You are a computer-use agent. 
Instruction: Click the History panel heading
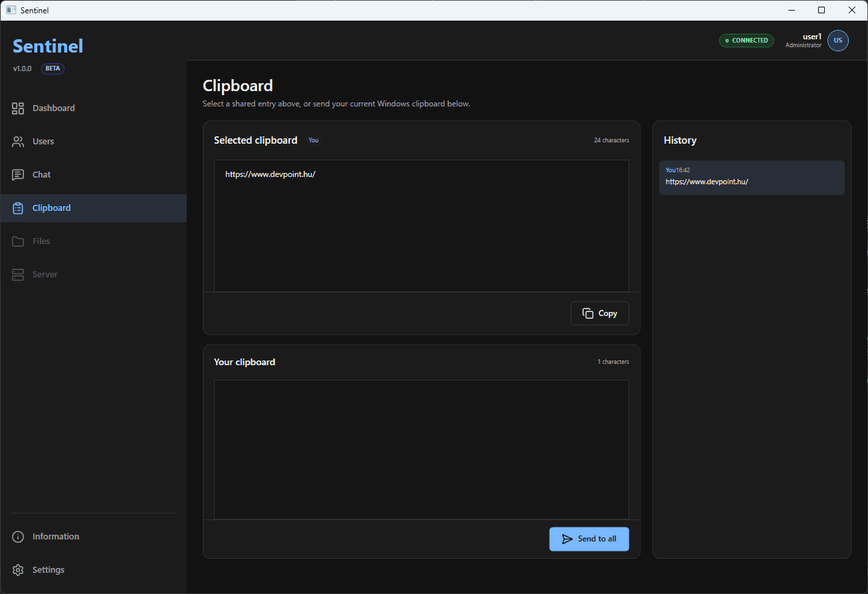[x=680, y=140]
